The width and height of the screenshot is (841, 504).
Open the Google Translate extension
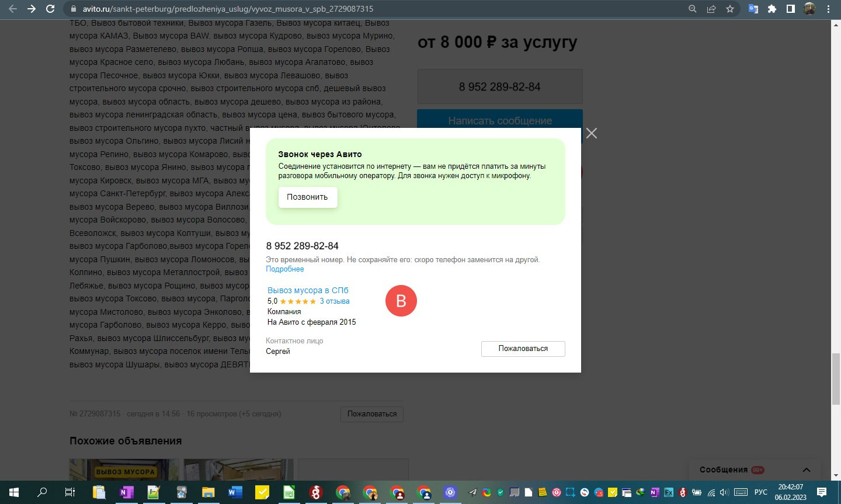(753, 9)
